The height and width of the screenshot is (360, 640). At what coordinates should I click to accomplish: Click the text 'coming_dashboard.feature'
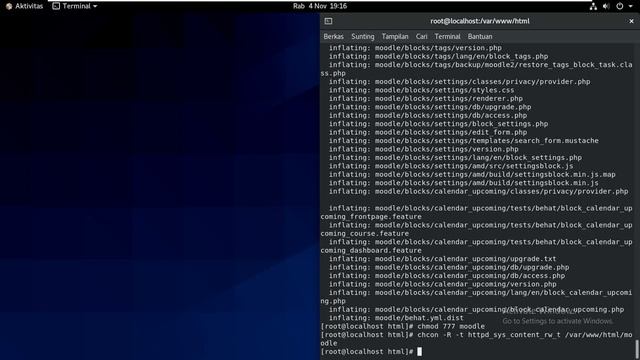point(371,250)
